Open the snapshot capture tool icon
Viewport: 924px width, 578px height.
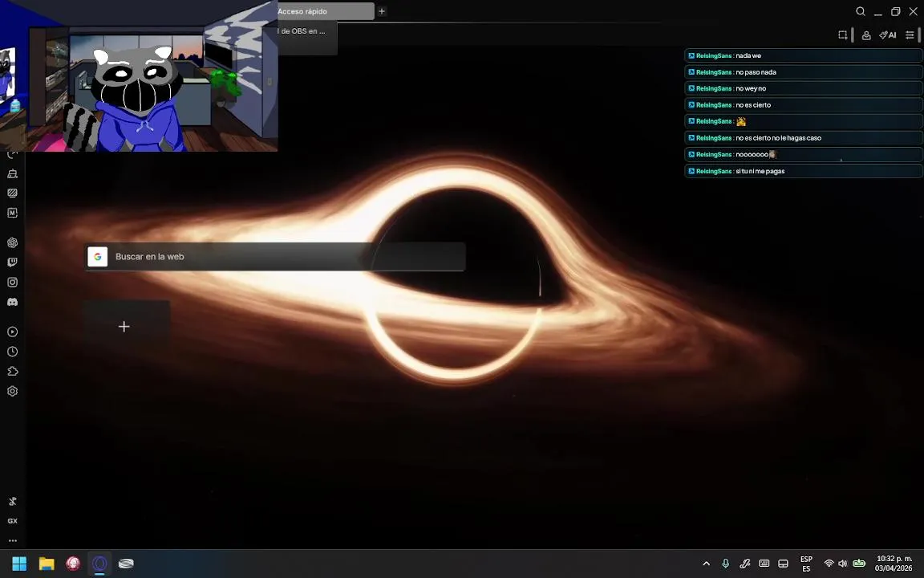(843, 35)
